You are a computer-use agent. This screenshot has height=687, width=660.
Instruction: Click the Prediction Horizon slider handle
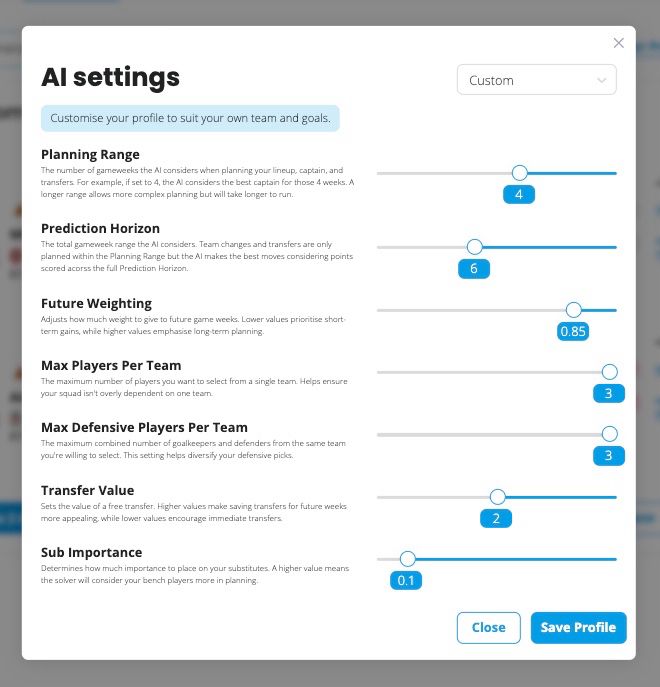point(474,247)
